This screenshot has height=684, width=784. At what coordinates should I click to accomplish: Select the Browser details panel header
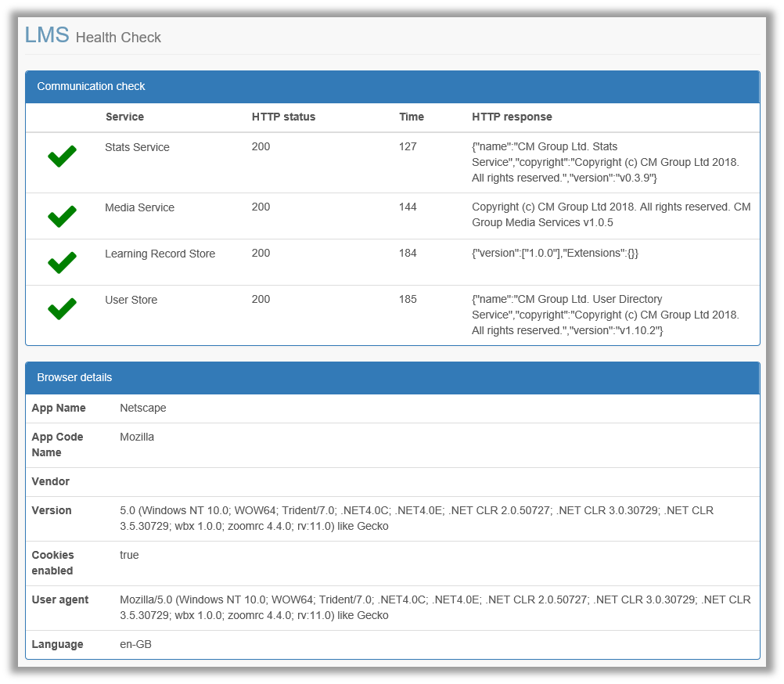click(393, 377)
